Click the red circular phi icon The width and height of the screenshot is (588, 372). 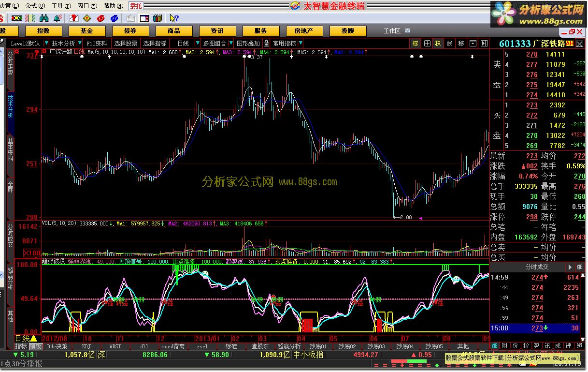[x=100, y=18]
